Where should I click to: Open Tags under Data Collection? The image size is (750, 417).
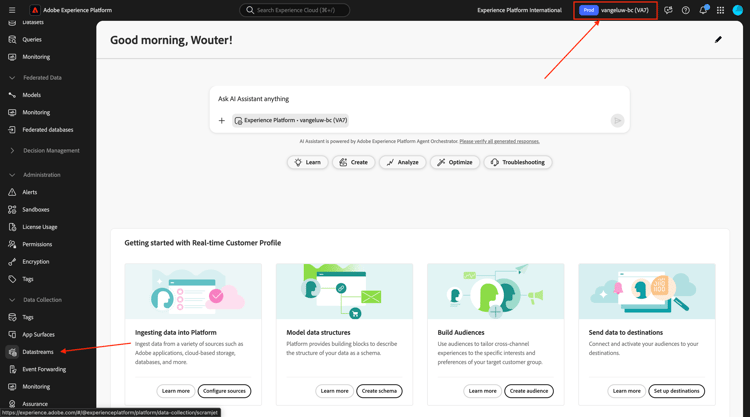pos(28,318)
